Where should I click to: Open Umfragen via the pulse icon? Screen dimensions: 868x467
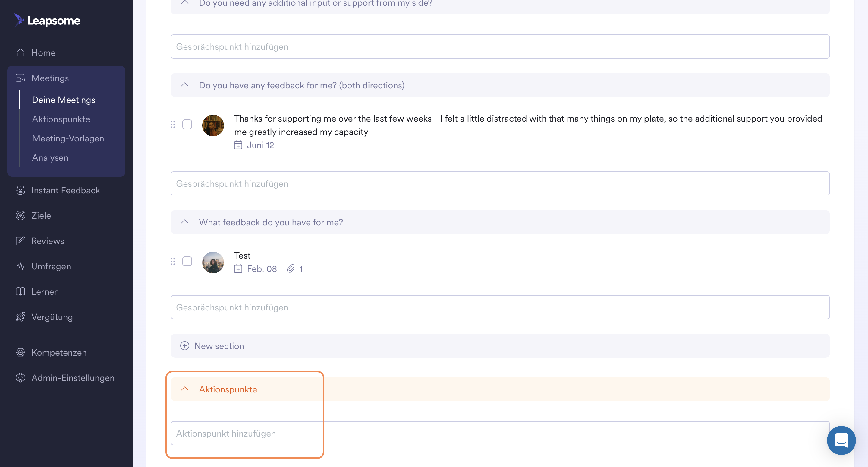point(20,266)
